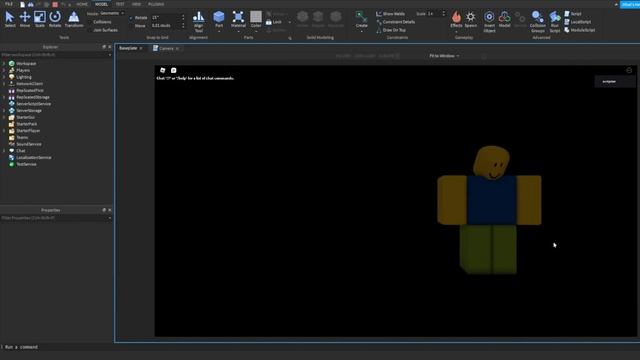Open the Align Tool
Viewport: 640px width, 360px height.
pyautogui.click(x=198, y=22)
